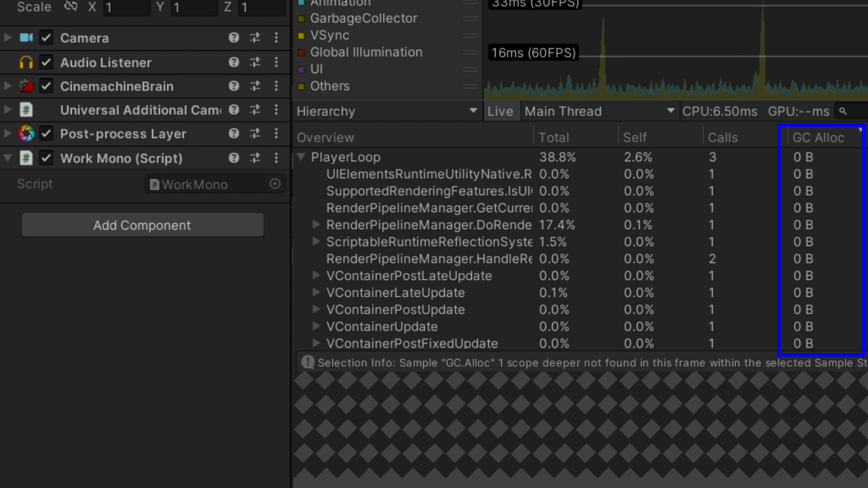Click the CinemachineBrain component icon
Image resolution: width=868 pixels, height=488 pixels.
click(x=26, y=86)
